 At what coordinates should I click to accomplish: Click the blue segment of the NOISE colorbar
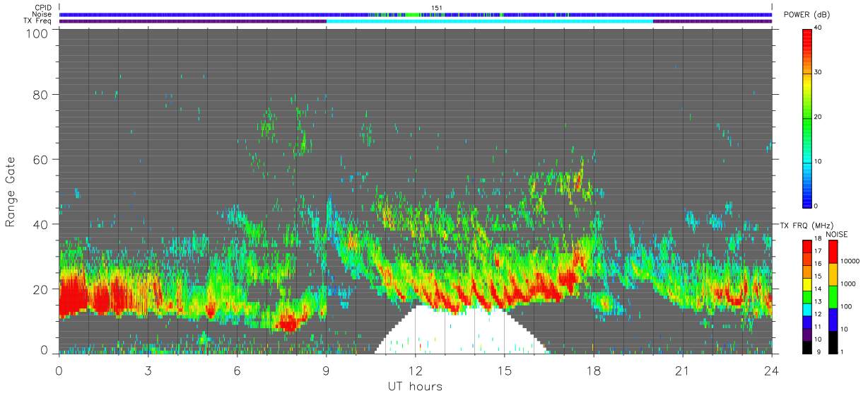[833, 320]
